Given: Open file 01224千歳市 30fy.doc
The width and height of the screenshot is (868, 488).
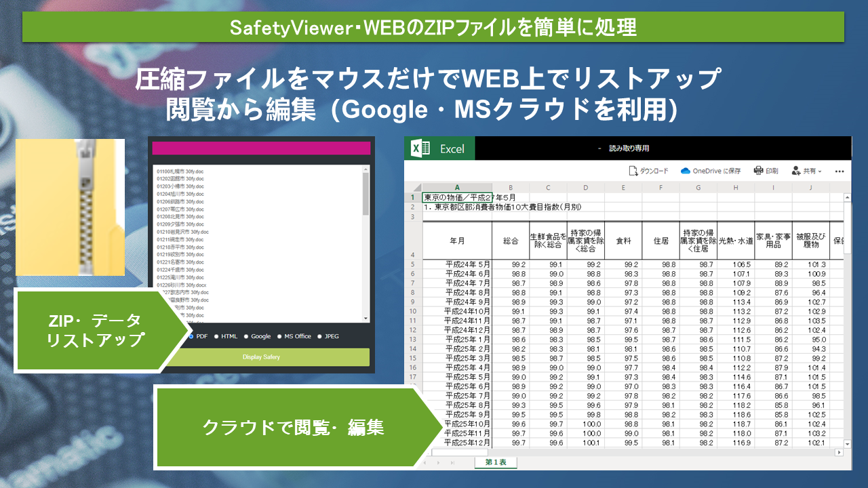Looking at the screenshot, I should point(180,270).
